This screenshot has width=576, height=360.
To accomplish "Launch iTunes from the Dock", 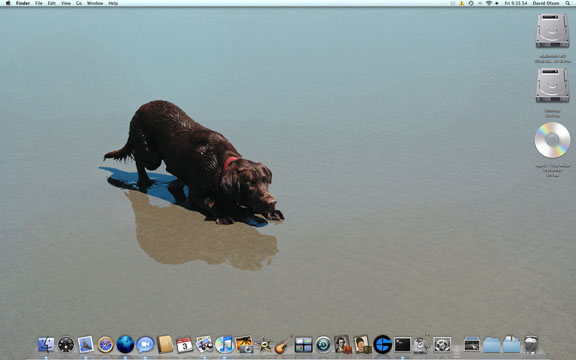I will pos(224,345).
